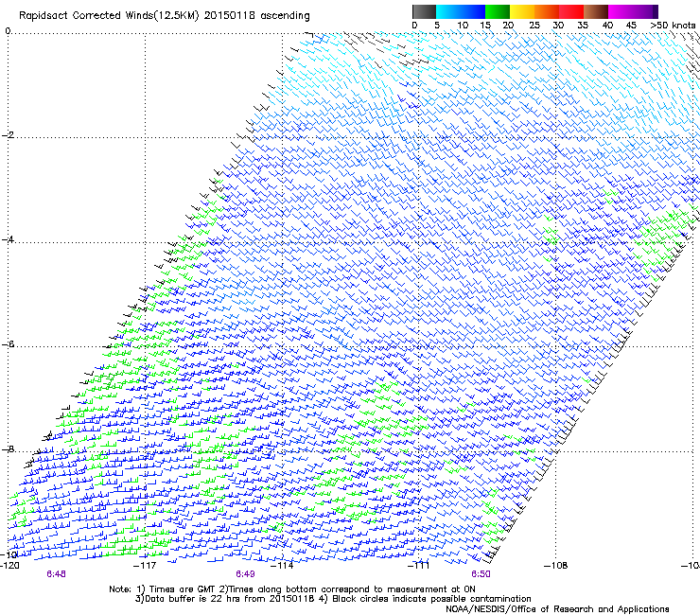Click the longitude label '-111' at bottom

click(x=419, y=565)
